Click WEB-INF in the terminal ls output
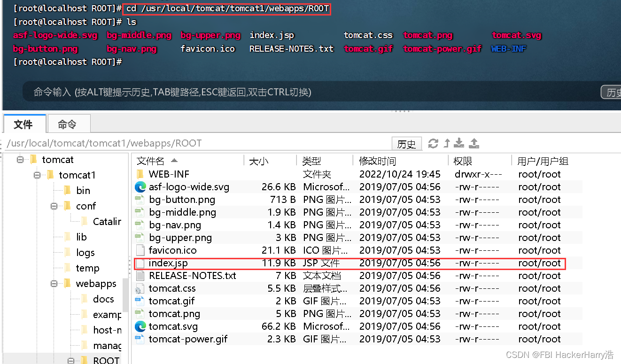 (x=509, y=48)
